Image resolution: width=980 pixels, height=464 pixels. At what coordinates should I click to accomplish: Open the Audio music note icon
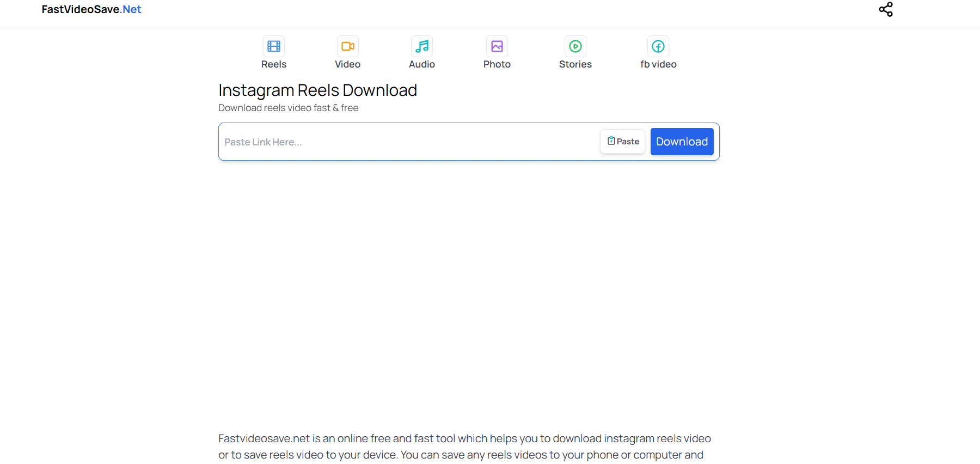click(x=422, y=46)
